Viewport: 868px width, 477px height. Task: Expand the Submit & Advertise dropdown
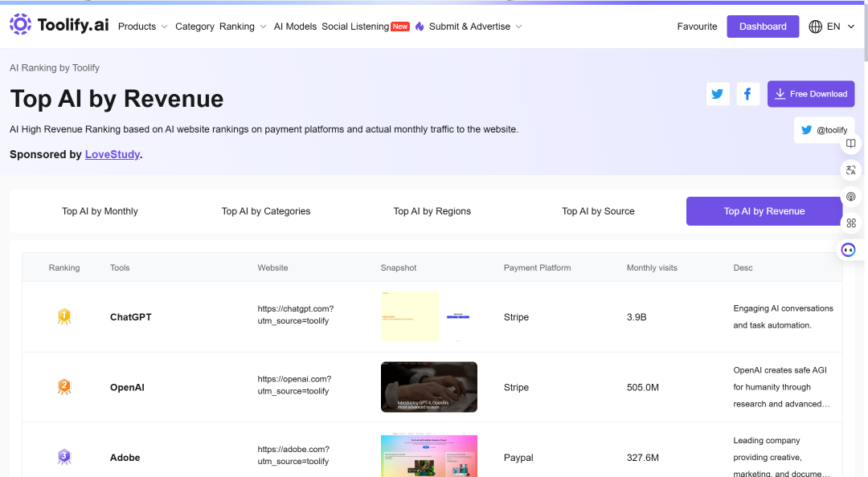(476, 26)
